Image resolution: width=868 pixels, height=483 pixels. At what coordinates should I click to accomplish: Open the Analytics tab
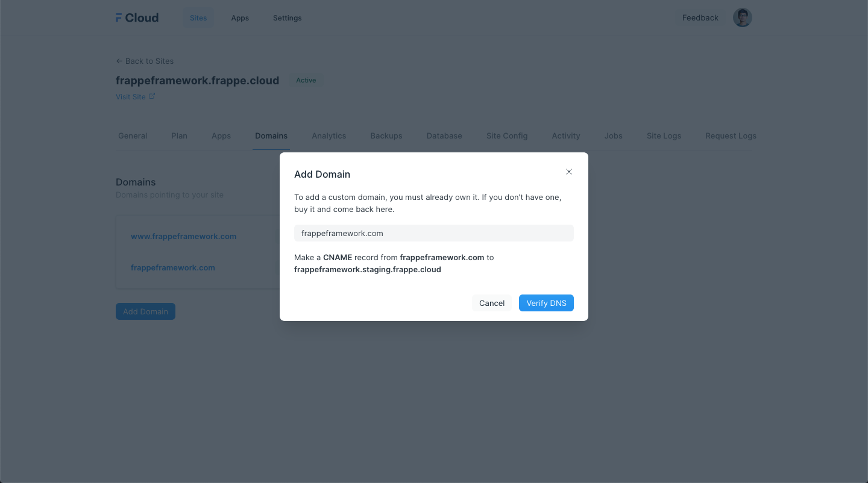pyautogui.click(x=329, y=136)
